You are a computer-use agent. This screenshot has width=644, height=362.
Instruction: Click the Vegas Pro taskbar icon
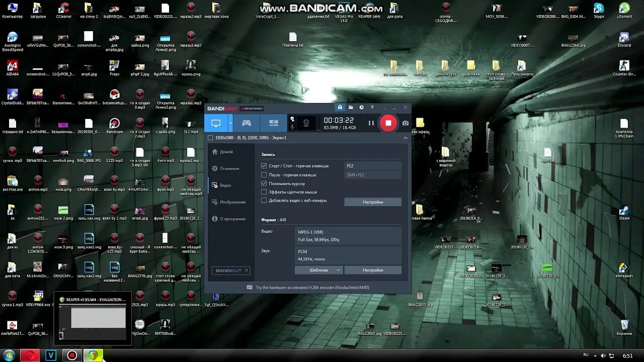pyautogui.click(x=51, y=355)
